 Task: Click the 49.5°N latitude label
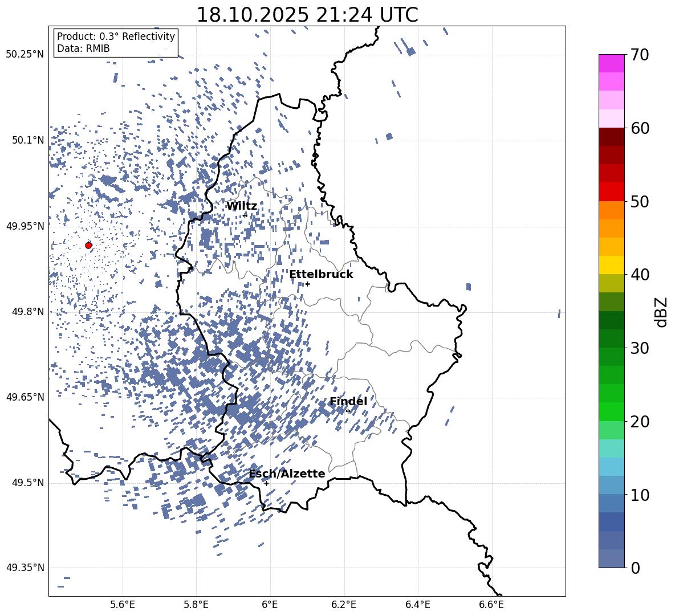pos(27,483)
